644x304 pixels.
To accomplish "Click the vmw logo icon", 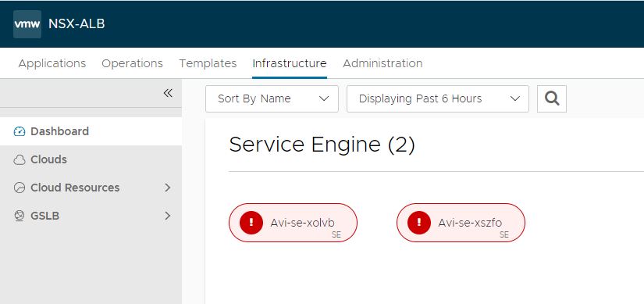I will coord(27,24).
